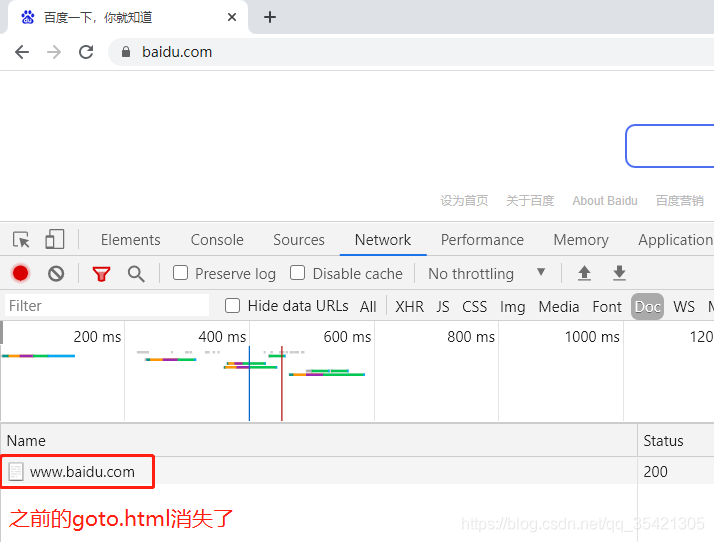Click the 百度营销 link
This screenshot has width=714, height=542.
[x=680, y=200]
